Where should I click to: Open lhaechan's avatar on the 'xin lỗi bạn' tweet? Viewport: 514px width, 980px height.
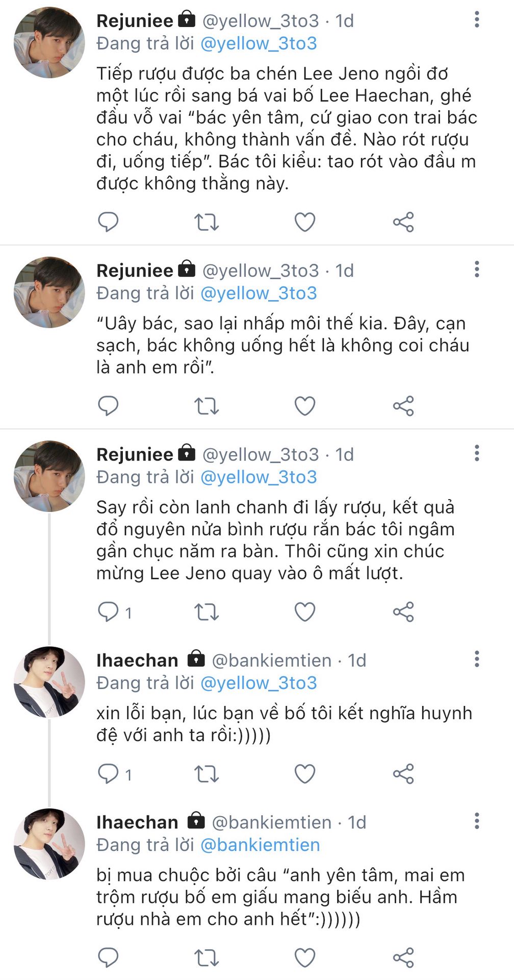point(49,682)
